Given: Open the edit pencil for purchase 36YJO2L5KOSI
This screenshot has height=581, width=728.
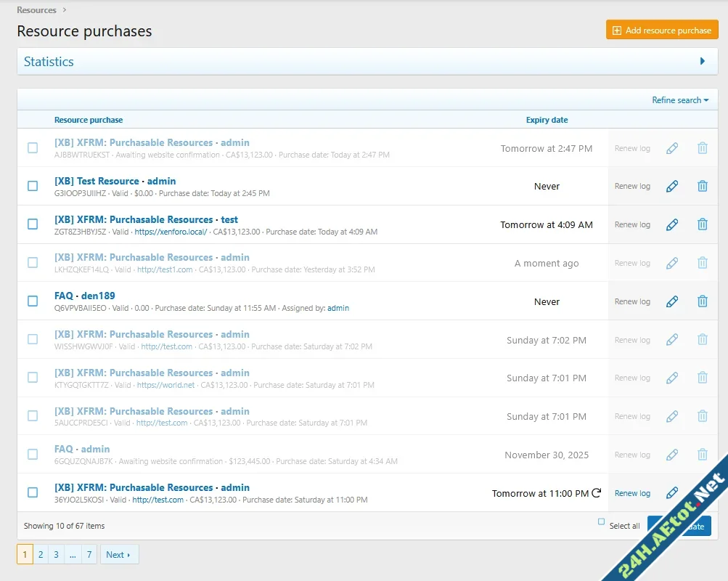Looking at the screenshot, I should click(x=671, y=492).
